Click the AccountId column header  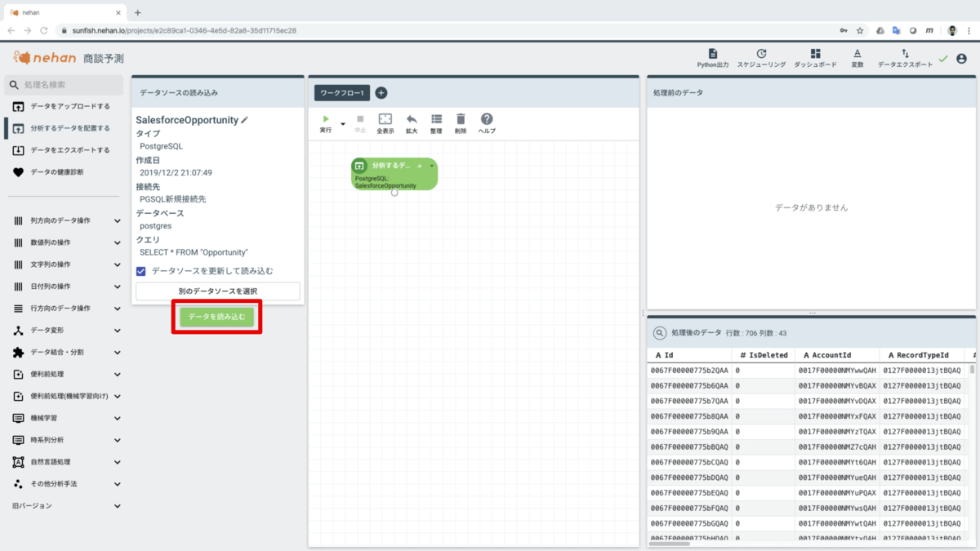tap(837, 355)
